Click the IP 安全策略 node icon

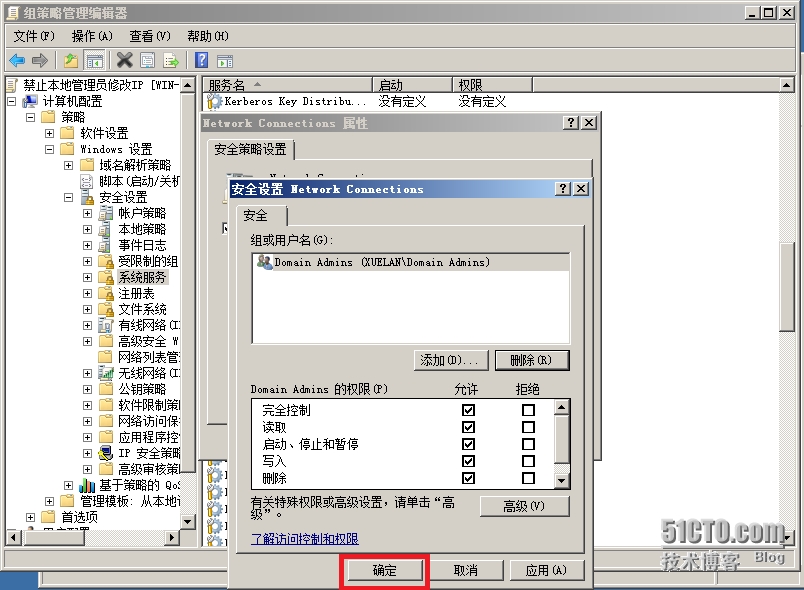point(106,453)
